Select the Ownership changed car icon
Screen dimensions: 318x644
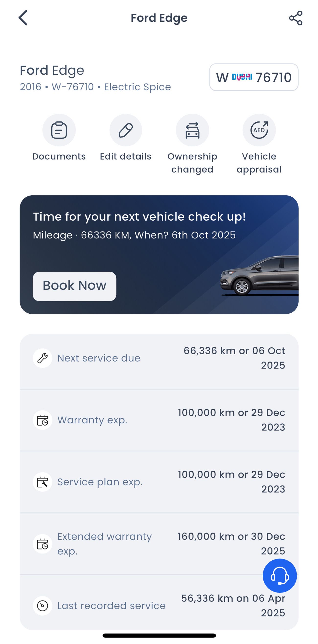click(192, 130)
